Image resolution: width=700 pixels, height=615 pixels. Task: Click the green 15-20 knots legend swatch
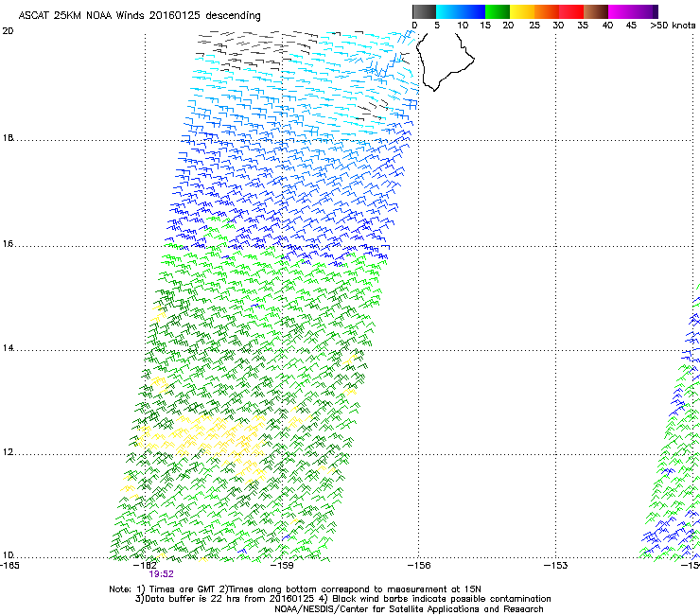point(498,11)
